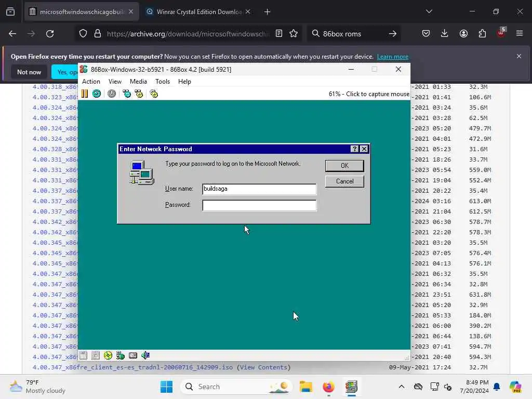The image size is (532, 399).
Task: Click the taskbar Search box
Action: point(236,387)
